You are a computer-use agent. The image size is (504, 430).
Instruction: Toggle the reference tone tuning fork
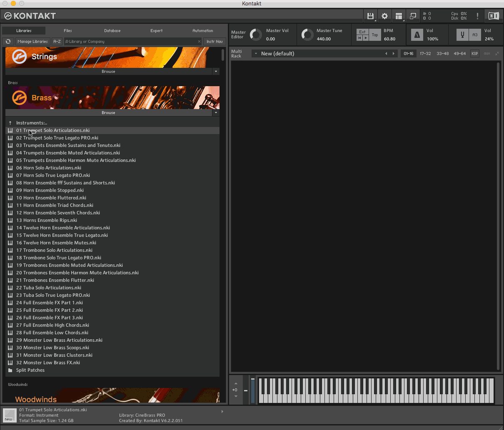tap(462, 35)
